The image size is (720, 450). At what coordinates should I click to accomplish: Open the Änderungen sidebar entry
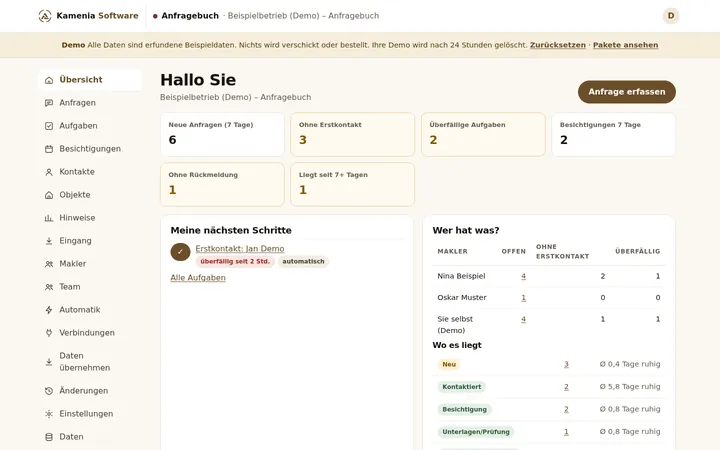(x=90, y=391)
